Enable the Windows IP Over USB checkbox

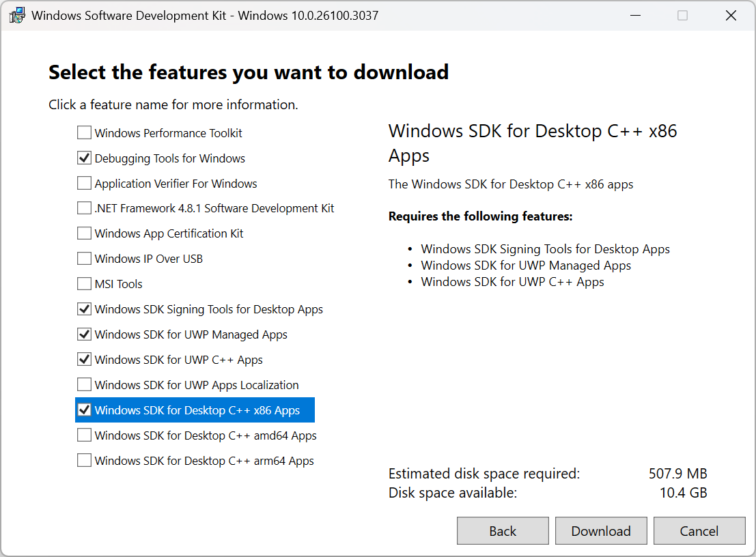(85, 259)
